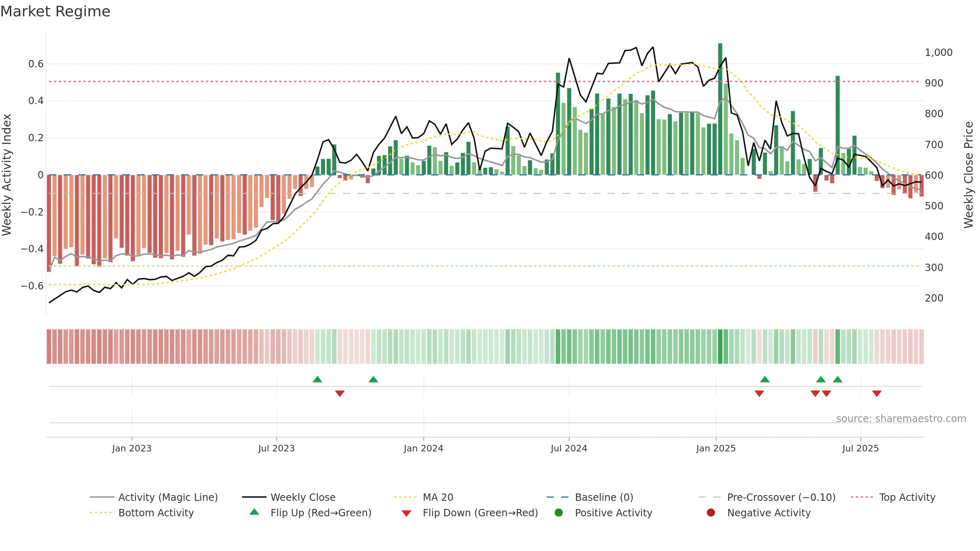Viewport: 980px width, 551px height.
Task: Click the Jul 2025 date label
Action: click(860, 449)
